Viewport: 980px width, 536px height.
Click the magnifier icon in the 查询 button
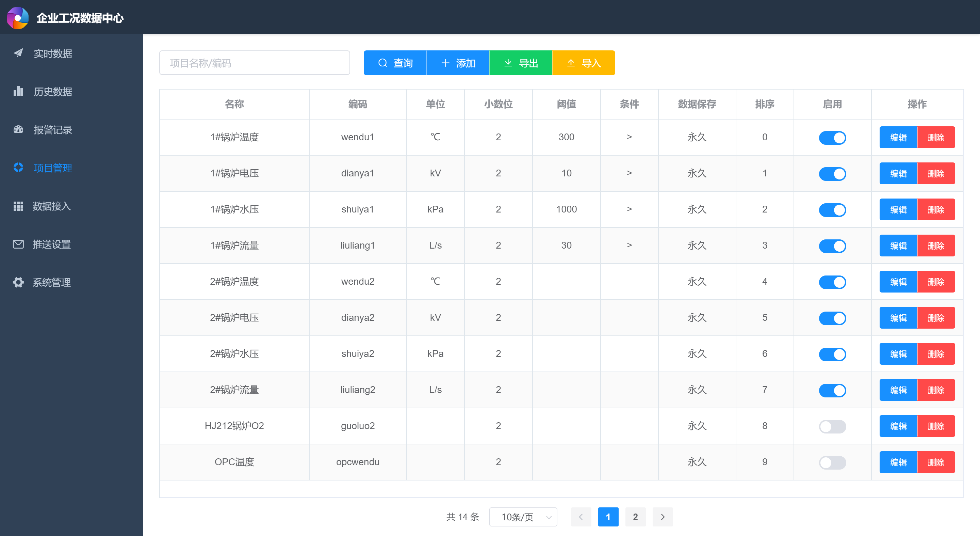coord(382,63)
